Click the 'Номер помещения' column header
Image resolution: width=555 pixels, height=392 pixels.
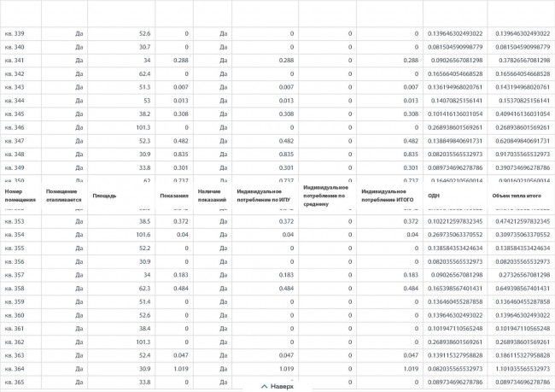[x=20, y=196]
